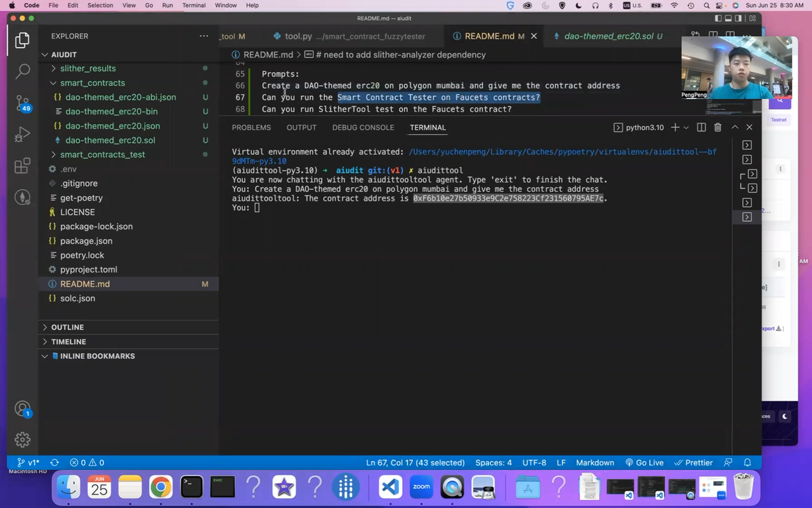Screen dimensions: 812x508
Task: Open dao-themed_erc20-abi.json in the explorer
Action: pyautogui.click(x=121, y=97)
